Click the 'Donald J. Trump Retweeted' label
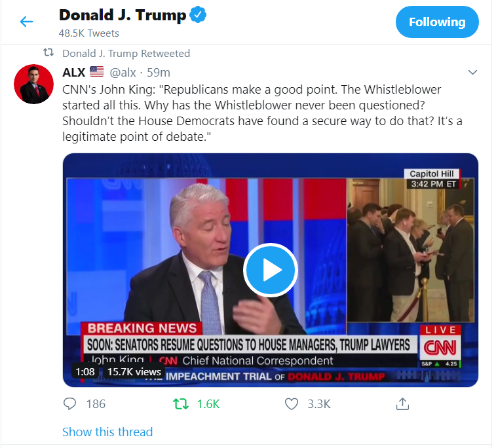The width and height of the screenshot is (496, 448). (126, 54)
